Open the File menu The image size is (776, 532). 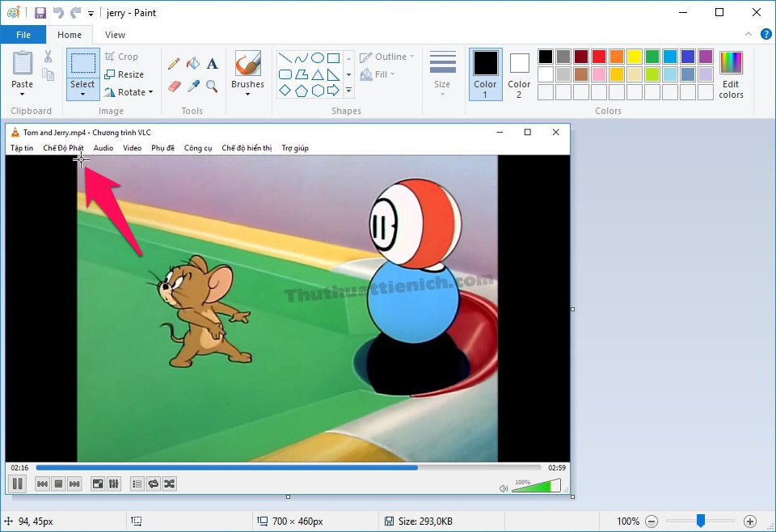tap(23, 35)
